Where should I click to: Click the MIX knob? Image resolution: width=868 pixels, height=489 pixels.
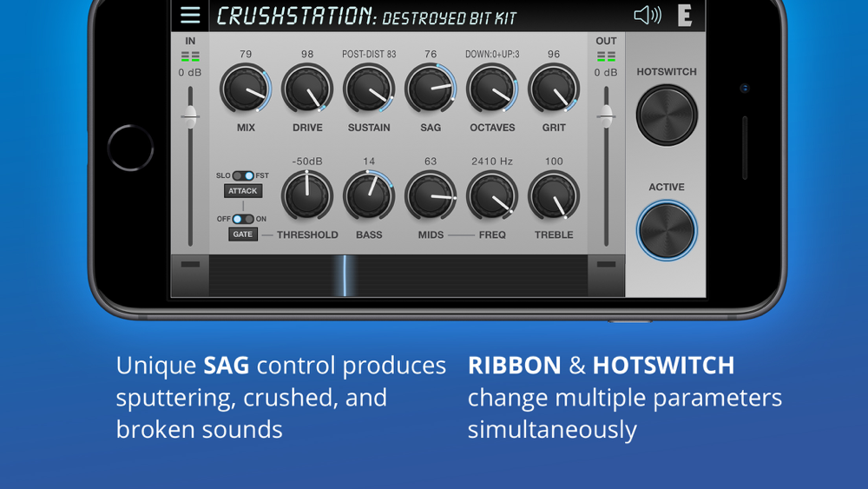point(246,89)
